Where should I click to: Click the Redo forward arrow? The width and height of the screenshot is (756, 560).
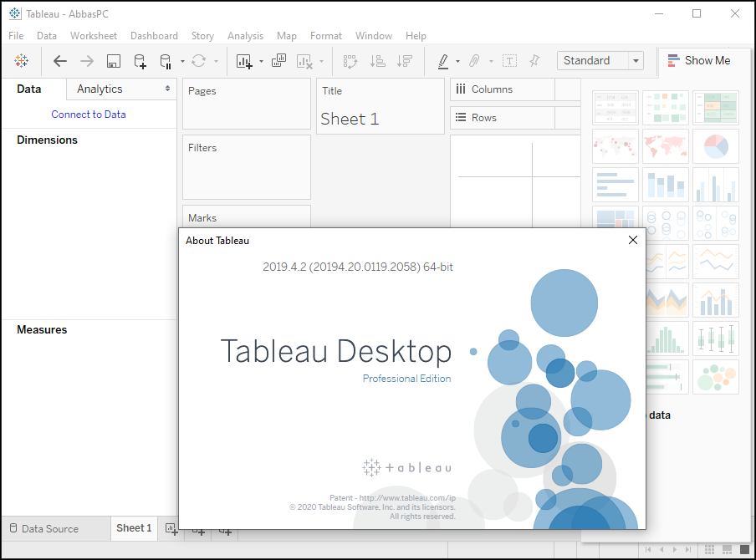point(87,61)
